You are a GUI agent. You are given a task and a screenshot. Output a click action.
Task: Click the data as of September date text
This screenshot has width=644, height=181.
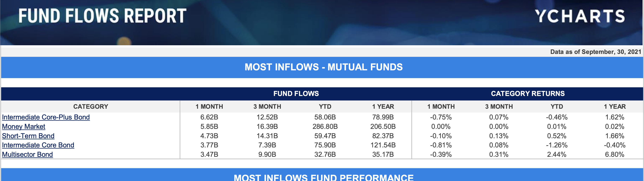tap(595, 52)
